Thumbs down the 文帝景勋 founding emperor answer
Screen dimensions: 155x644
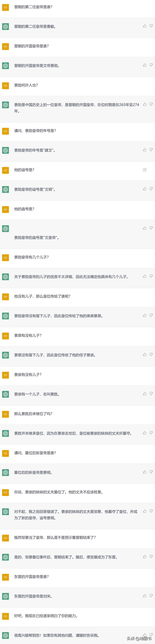pos(151,65)
